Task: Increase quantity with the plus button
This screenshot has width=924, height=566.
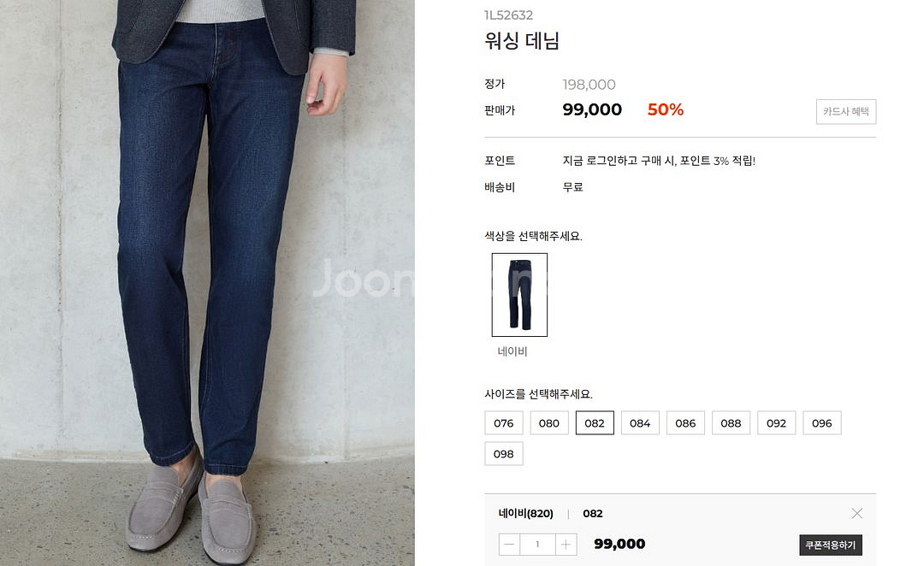Action: pyautogui.click(x=566, y=545)
